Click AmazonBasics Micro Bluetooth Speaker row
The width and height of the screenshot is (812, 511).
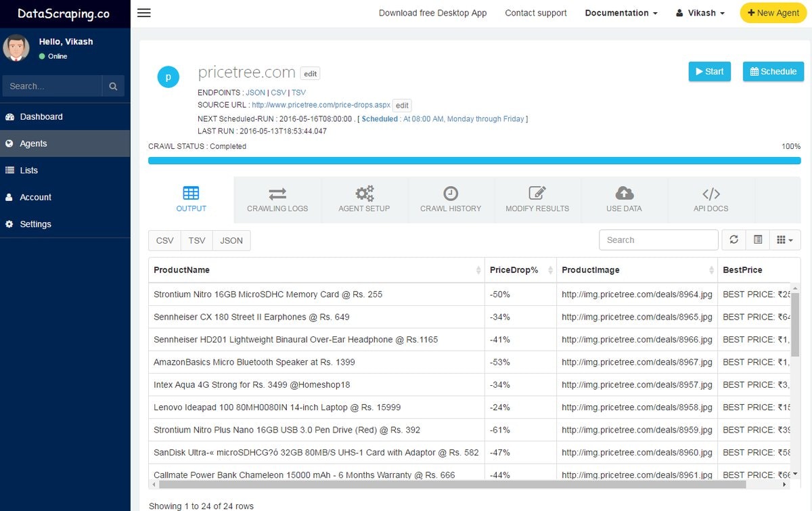pos(470,362)
